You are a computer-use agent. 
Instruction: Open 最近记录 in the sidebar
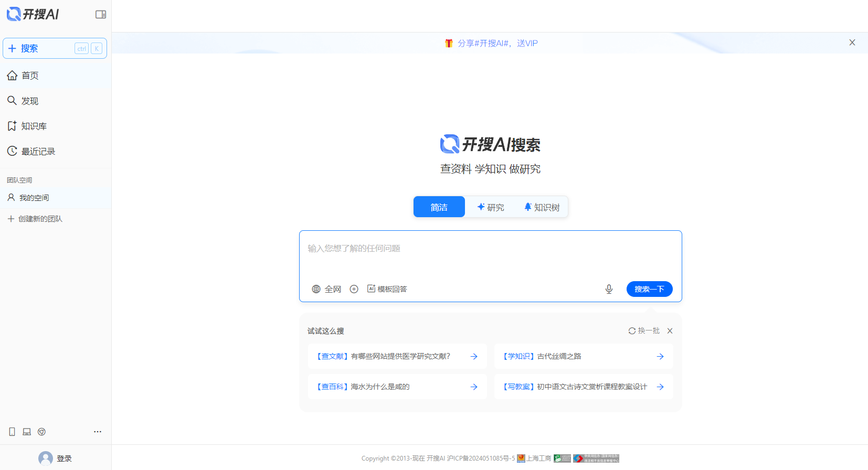click(x=55, y=151)
